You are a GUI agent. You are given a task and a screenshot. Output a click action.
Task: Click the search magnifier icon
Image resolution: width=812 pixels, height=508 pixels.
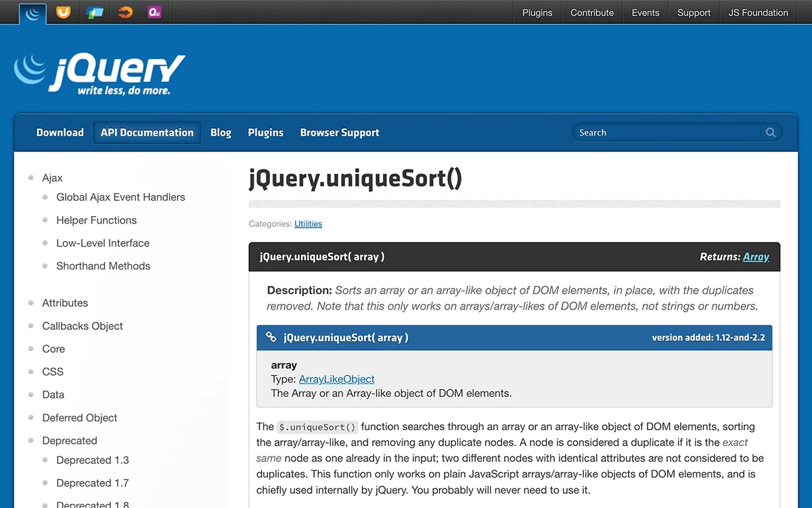[x=770, y=133]
